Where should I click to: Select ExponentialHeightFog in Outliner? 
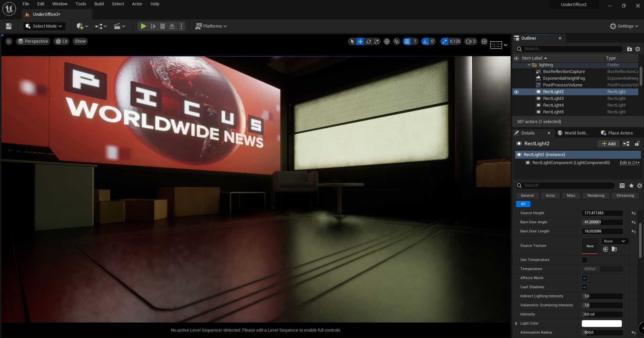tap(564, 78)
